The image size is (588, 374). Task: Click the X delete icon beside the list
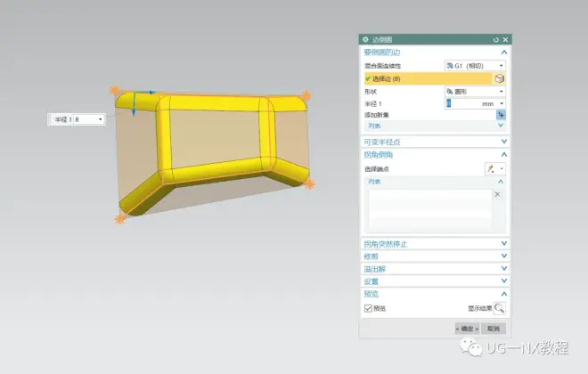pos(497,194)
